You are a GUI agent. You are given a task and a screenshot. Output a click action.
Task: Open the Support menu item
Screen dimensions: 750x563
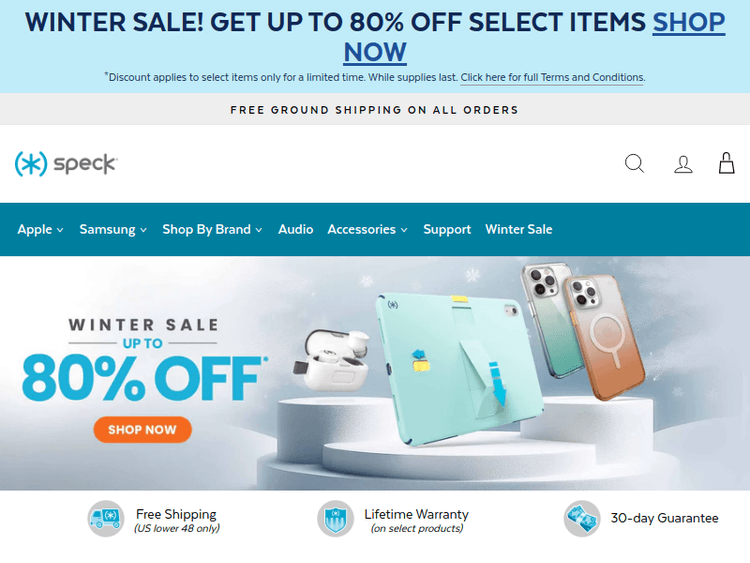[447, 230]
